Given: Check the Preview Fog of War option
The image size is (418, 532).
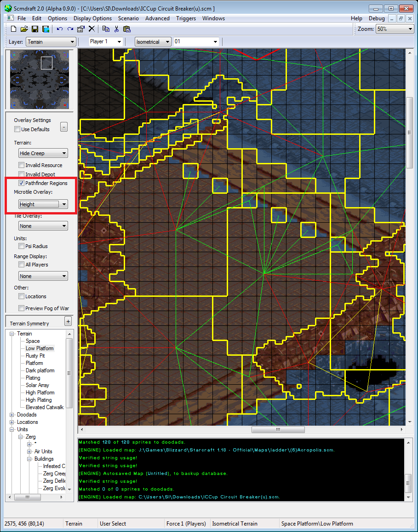Looking at the screenshot, I should click(x=22, y=308).
